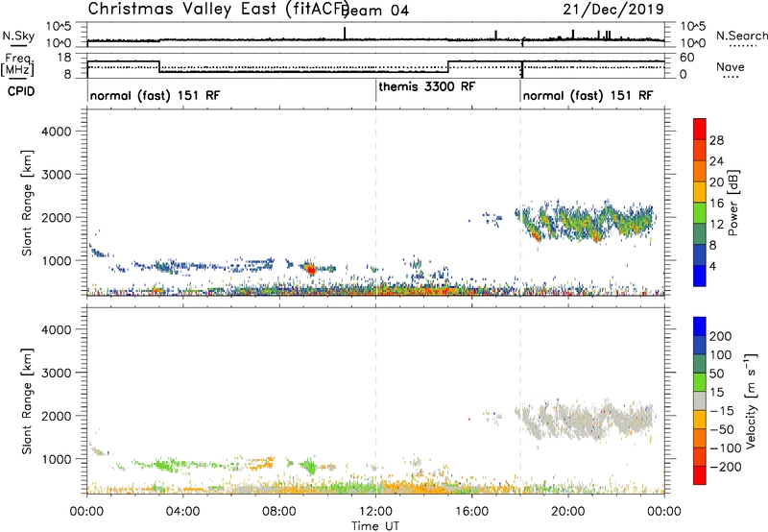Screen dimensions: 768x532
Task: Click the frequency step-up near 15:00 in the Freq plot
Action: [x=448, y=66]
